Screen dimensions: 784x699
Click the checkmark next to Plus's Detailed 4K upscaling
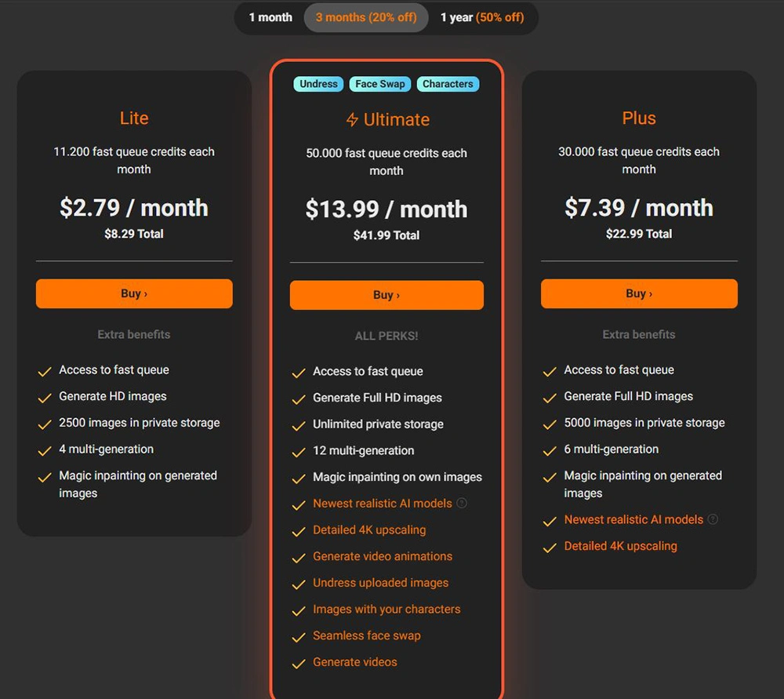point(550,546)
